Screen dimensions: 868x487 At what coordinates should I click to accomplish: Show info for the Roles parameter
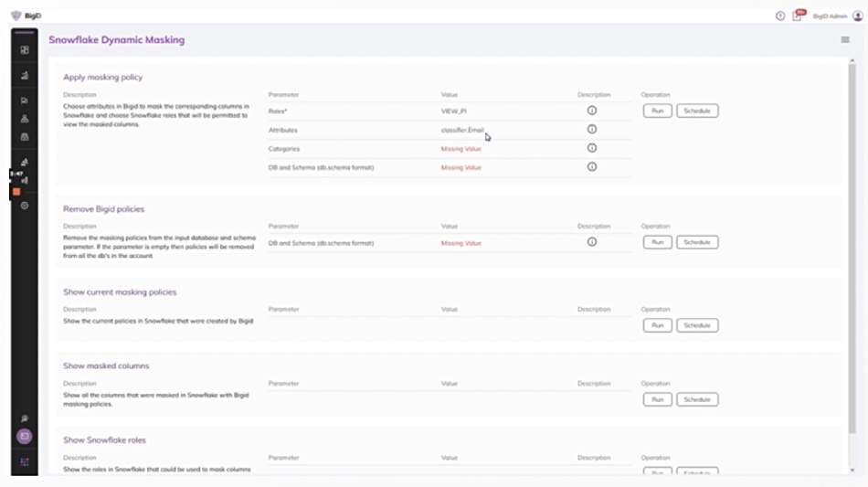(x=592, y=111)
